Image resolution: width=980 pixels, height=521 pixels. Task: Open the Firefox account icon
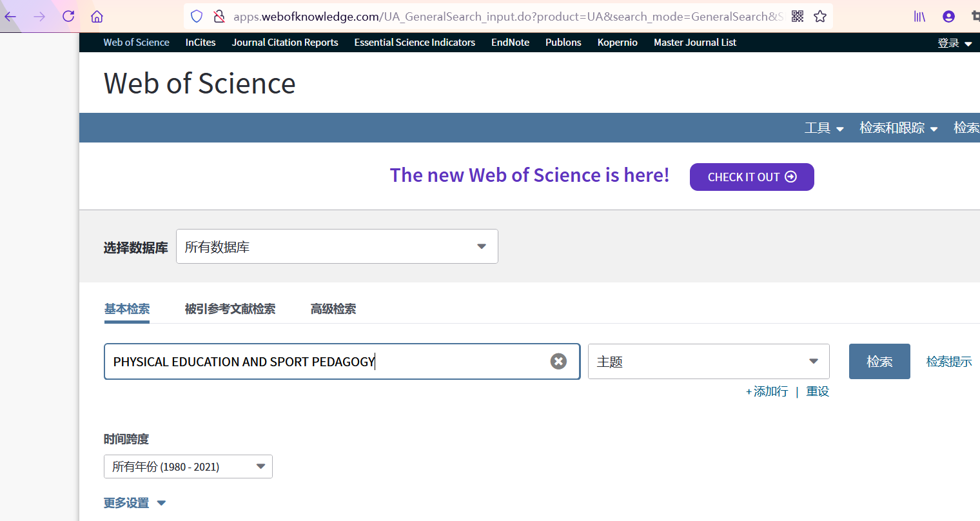pyautogui.click(x=948, y=16)
